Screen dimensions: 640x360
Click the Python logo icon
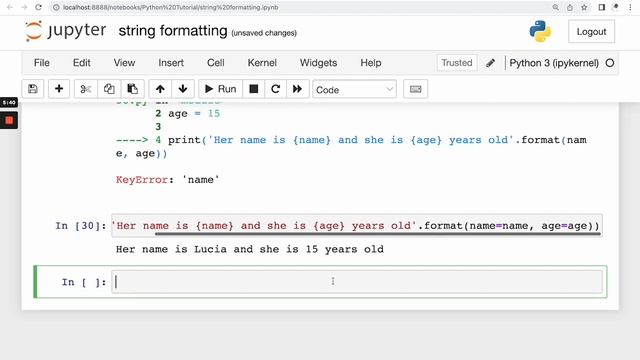point(540,31)
